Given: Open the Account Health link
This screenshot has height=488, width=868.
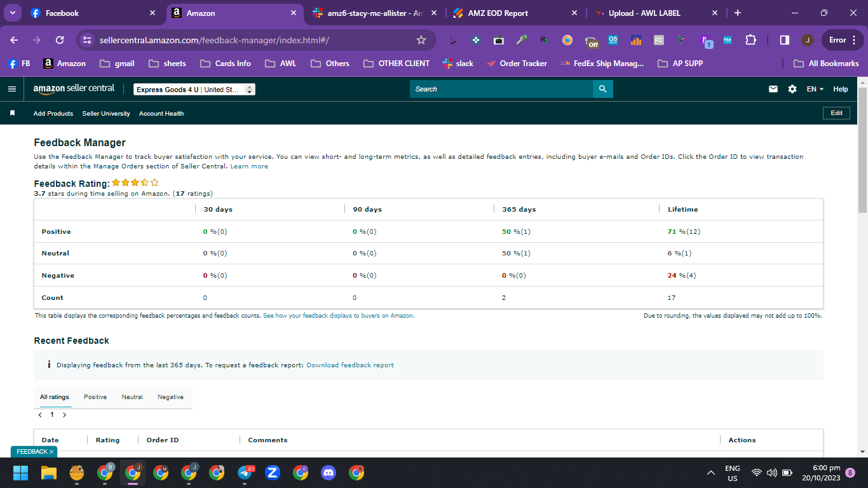Looking at the screenshot, I should (161, 114).
